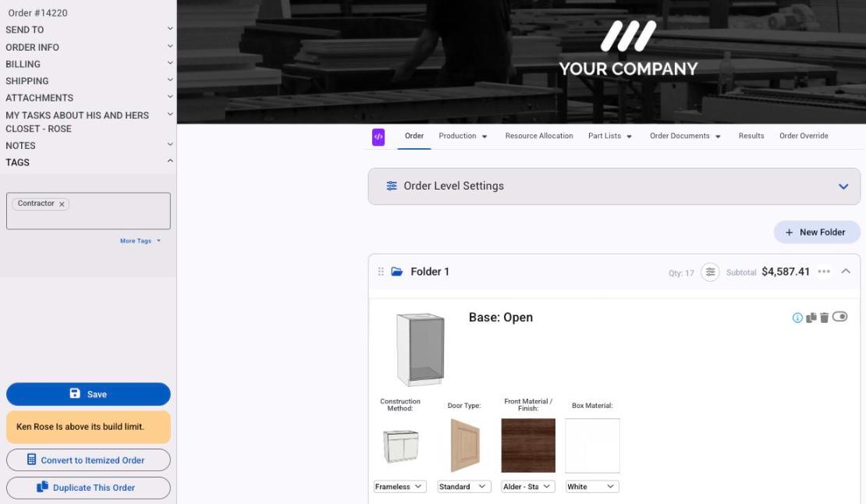Open the Order Documents tab menu

[686, 136]
